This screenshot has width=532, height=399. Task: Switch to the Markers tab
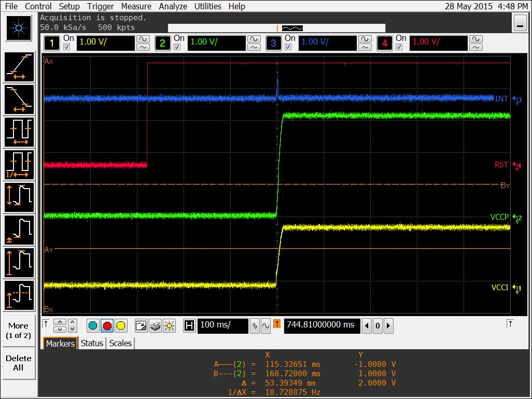coord(60,344)
